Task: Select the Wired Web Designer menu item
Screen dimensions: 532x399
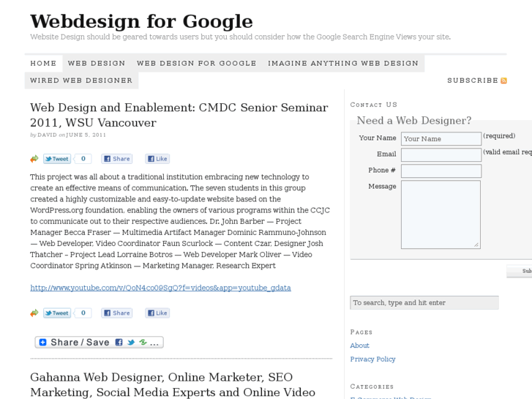Action: click(x=81, y=81)
